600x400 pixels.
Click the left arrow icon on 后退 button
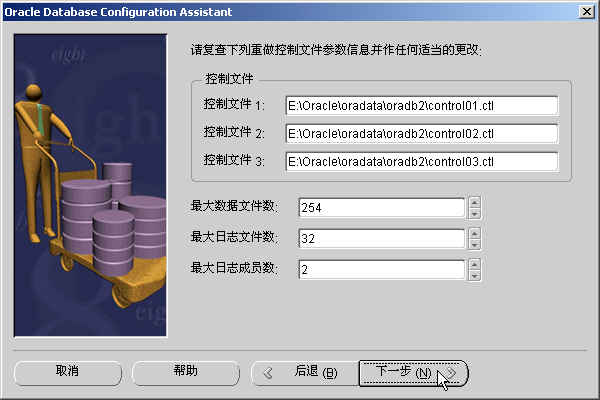tap(268, 373)
